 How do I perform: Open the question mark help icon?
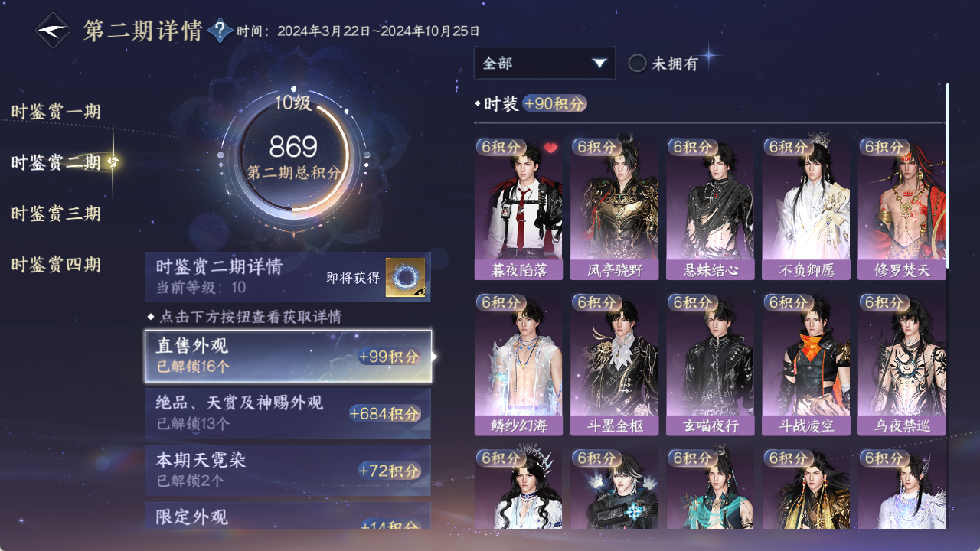click(220, 31)
